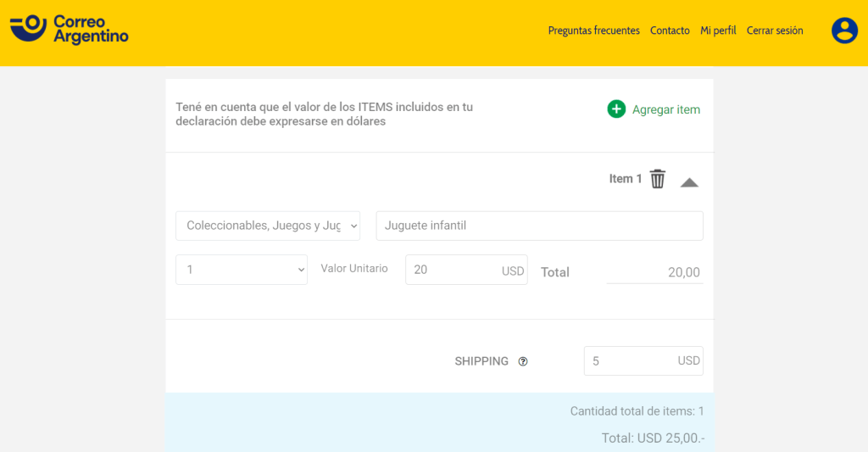Click the Item 1 header label
This screenshot has height=452, width=868.
pos(626,179)
